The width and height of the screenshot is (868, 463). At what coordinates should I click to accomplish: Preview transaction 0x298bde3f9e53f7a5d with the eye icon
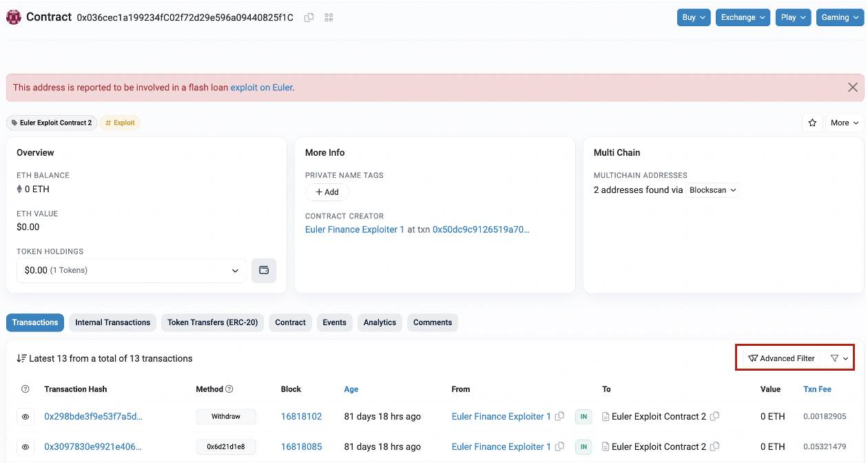click(x=25, y=417)
